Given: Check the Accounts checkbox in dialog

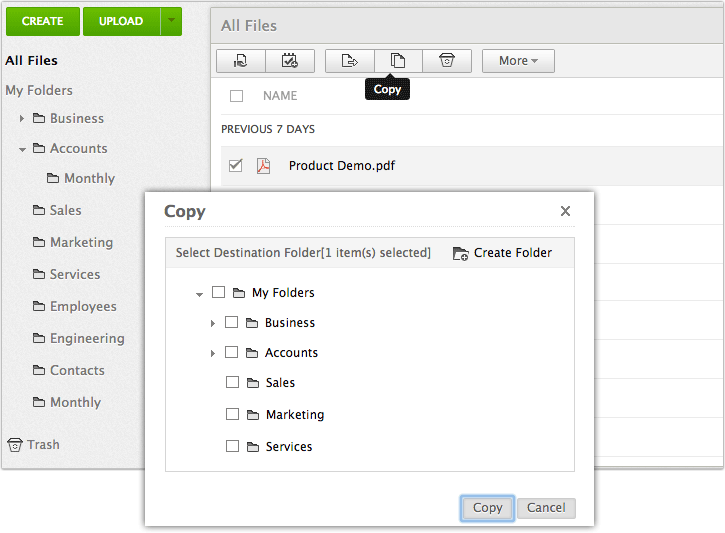Looking at the screenshot, I should pos(231,352).
